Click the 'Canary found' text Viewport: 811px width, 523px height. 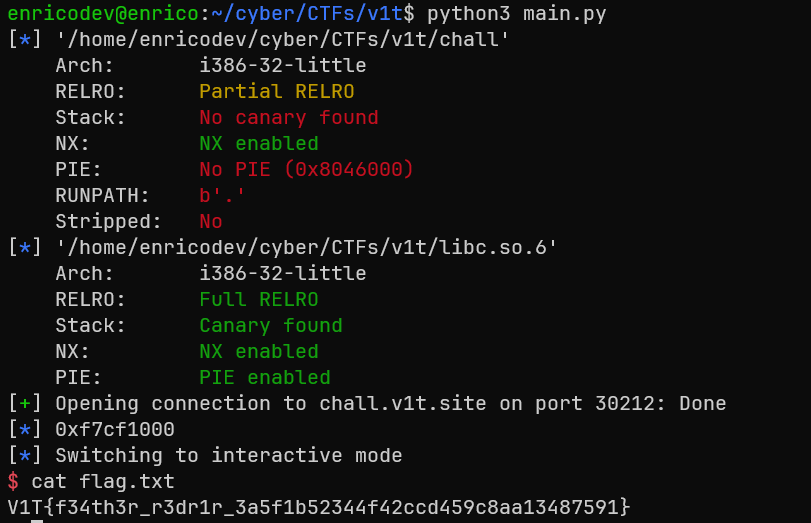270,326
